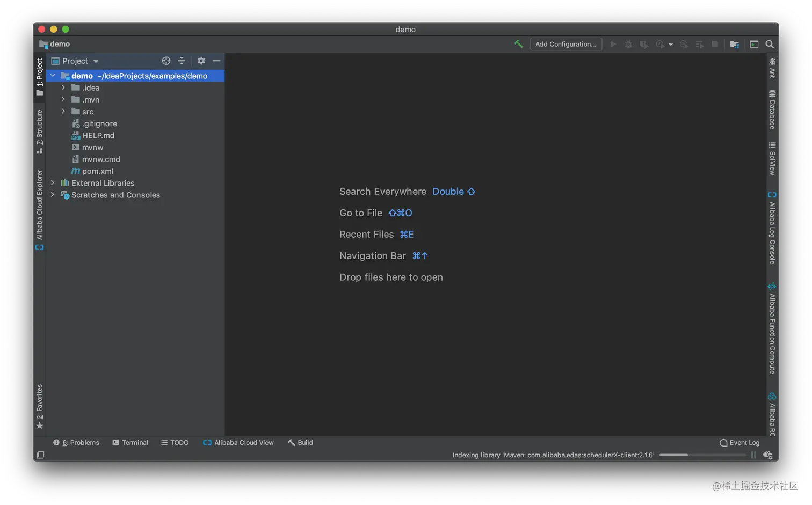Screen dimensions: 812x505
Task: Click locate/scroll from source target icon
Action: tap(166, 61)
